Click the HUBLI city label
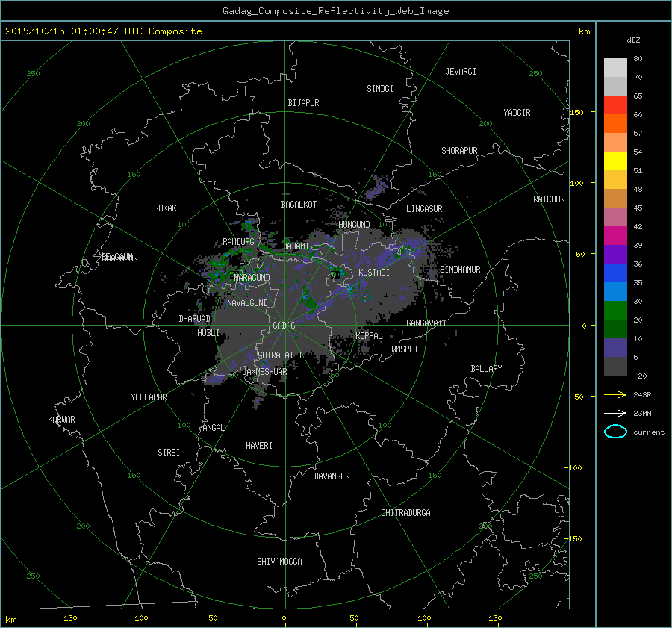The height and width of the screenshot is (628, 672). click(x=208, y=333)
